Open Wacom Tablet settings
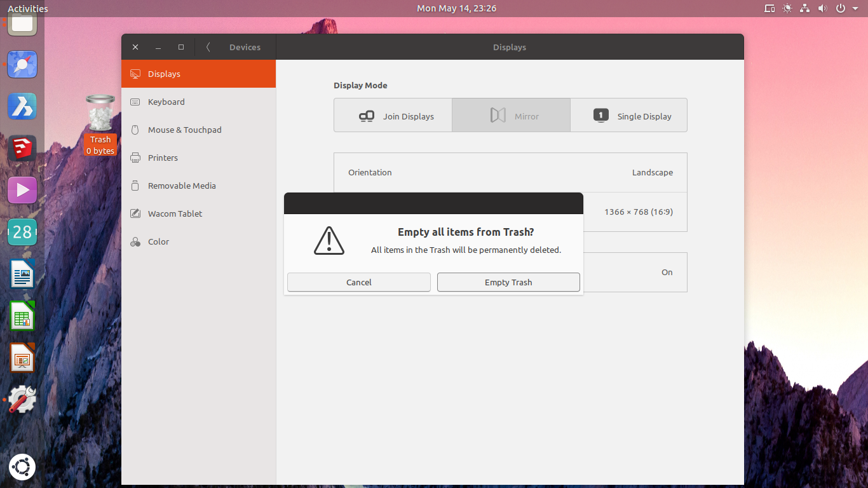The width and height of the screenshot is (868, 488). point(198,213)
